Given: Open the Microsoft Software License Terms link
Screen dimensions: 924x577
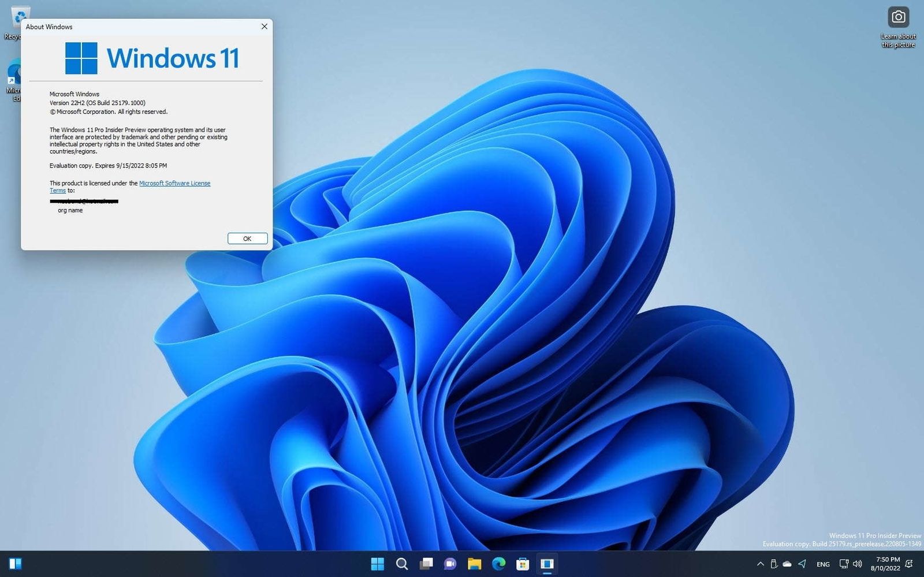Looking at the screenshot, I should (175, 183).
